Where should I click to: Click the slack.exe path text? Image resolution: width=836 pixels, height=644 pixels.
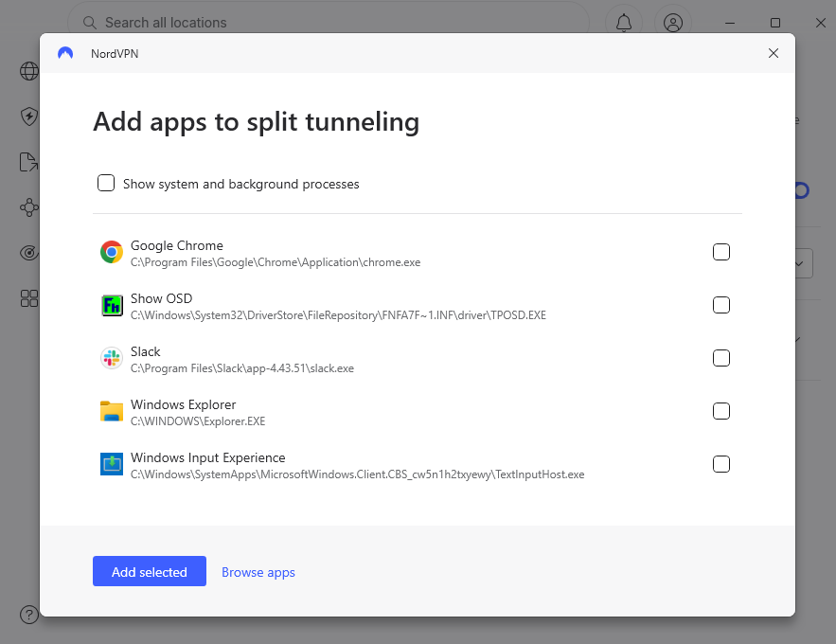tap(242, 368)
